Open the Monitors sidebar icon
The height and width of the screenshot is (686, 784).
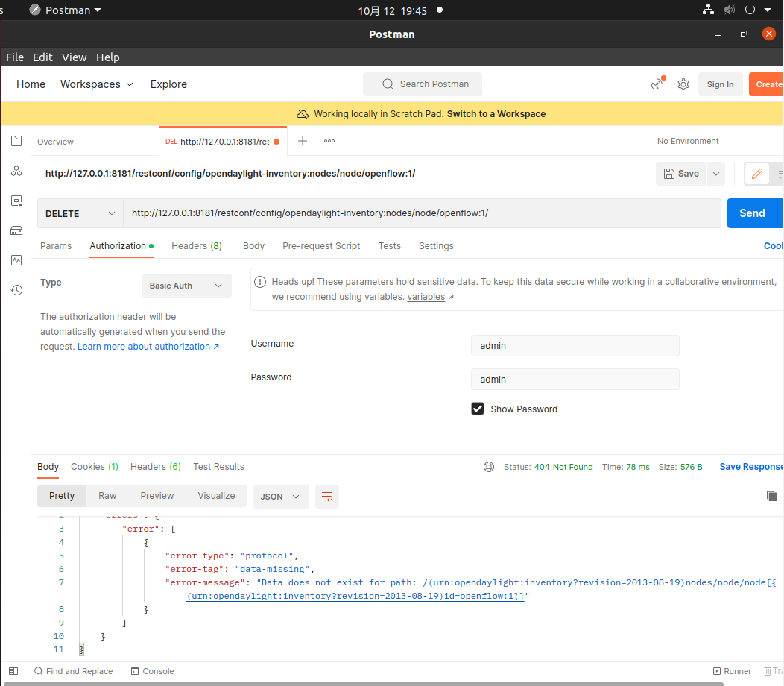point(16,260)
